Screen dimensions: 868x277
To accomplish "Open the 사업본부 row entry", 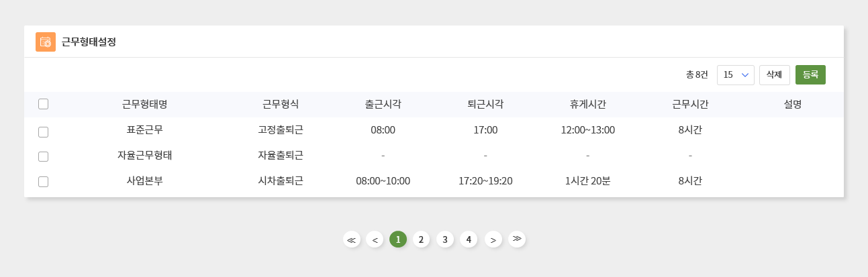I will [145, 180].
